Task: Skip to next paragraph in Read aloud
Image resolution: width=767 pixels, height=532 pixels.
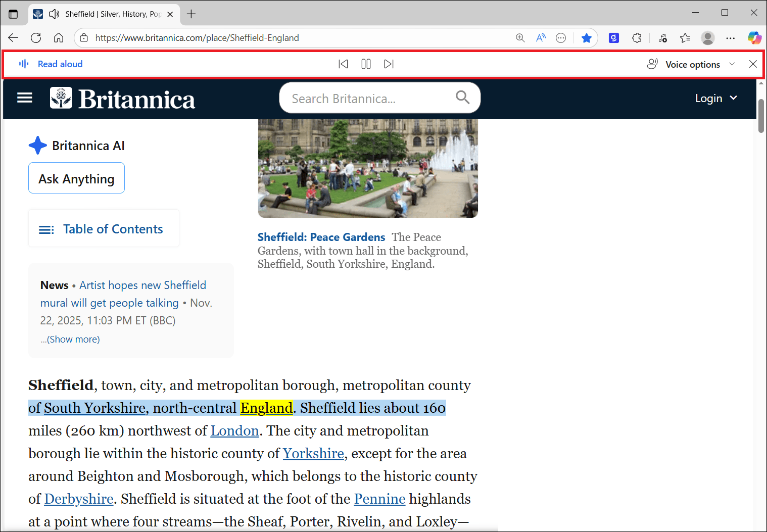Action: 389,64
